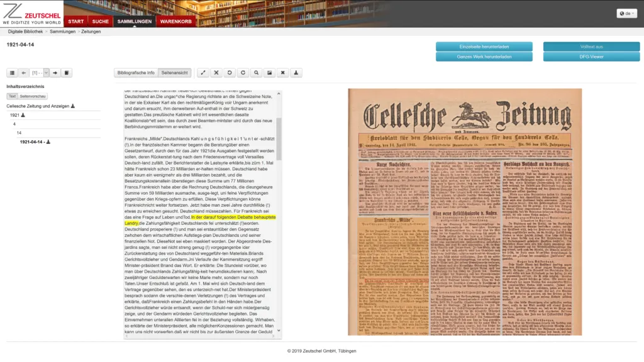Switch to Seitenansicht view
Screen dimensions: 644x362
175,73
